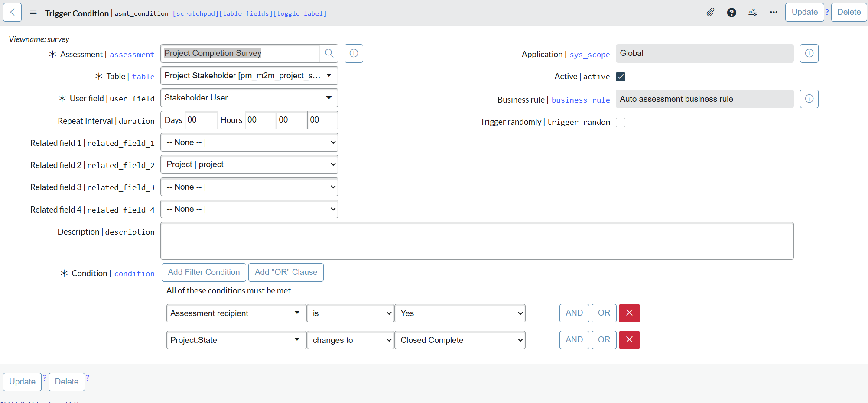
Task: Open the Assessment recipient field selector
Action: (x=236, y=313)
